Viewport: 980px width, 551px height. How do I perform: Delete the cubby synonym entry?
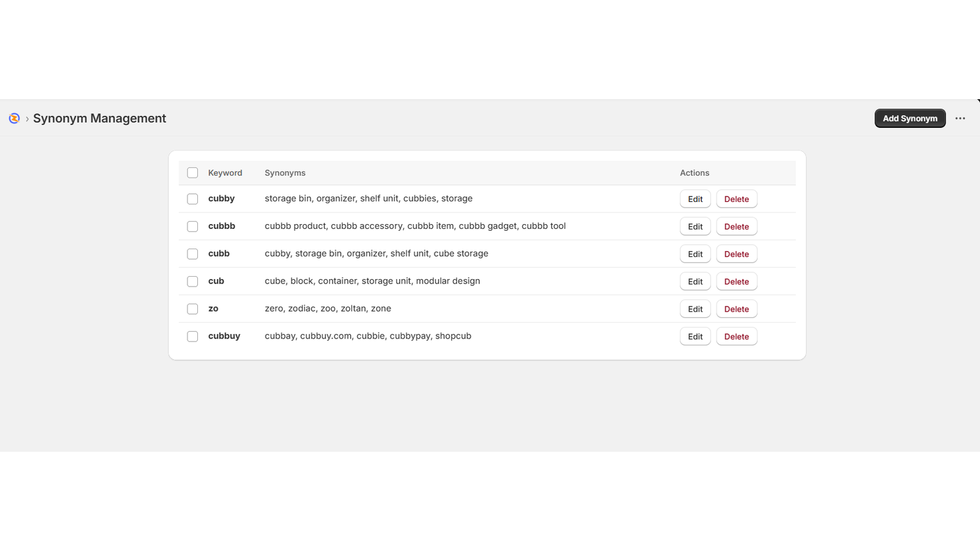pyautogui.click(x=736, y=199)
